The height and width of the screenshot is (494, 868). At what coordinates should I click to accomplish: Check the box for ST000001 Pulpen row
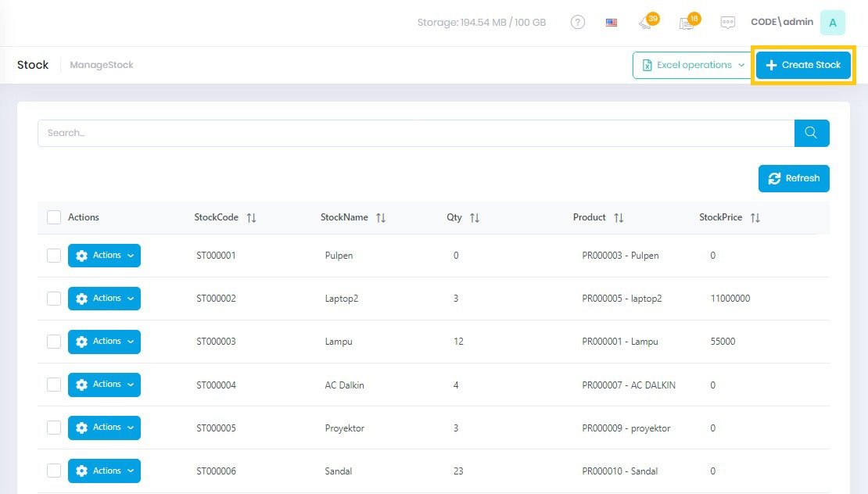coord(54,256)
